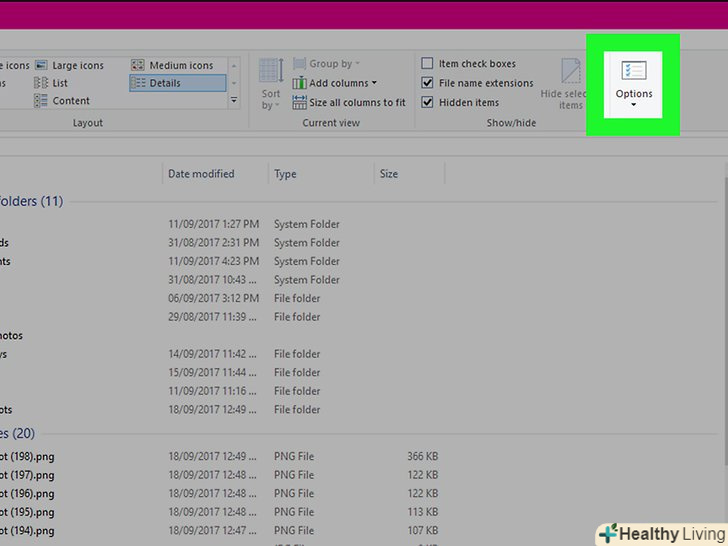The height and width of the screenshot is (546, 728).
Task: Uncheck Hidden items checkbox
Action: coord(427,102)
